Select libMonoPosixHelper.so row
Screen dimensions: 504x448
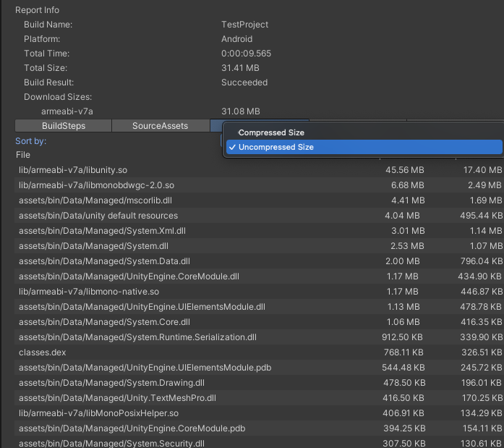259,413
